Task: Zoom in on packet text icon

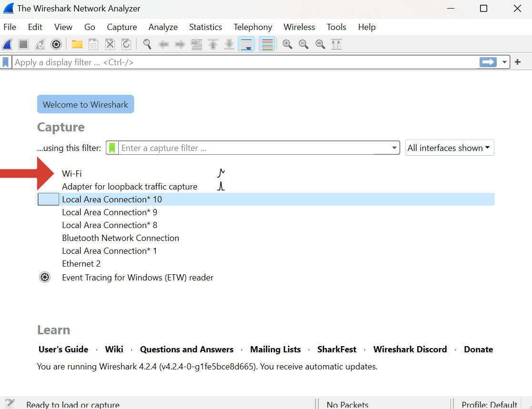Action: point(287,44)
